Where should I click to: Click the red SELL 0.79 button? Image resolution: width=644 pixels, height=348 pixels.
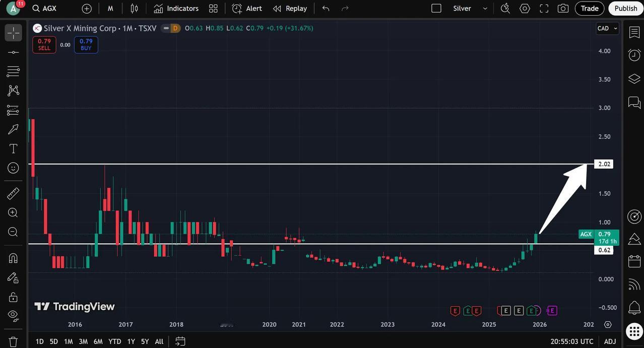(44, 45)
